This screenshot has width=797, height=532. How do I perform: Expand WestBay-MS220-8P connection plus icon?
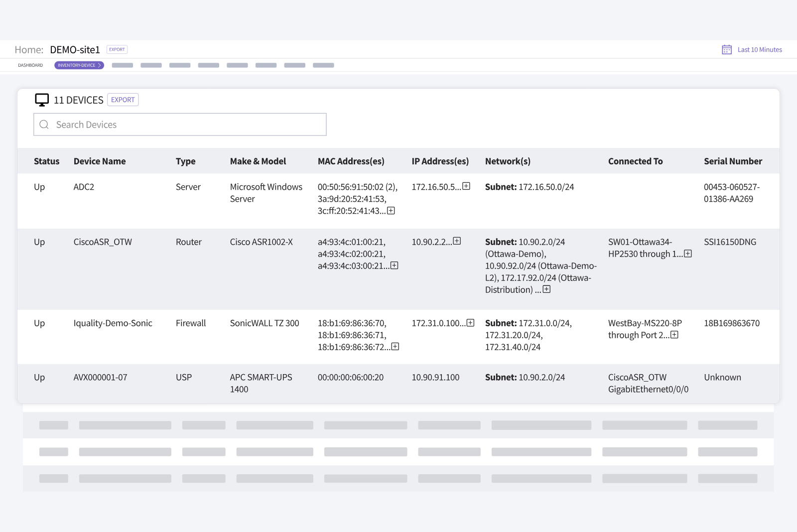click(x=674, y=335)
